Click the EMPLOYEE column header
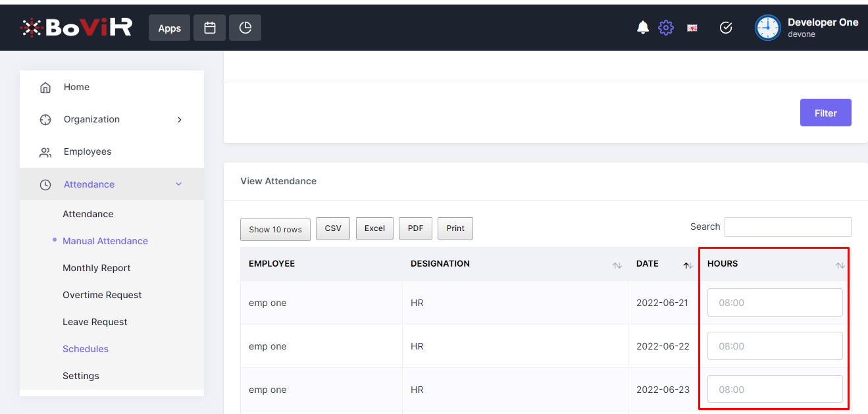The image size is (868, 414). tap(272, 263)
